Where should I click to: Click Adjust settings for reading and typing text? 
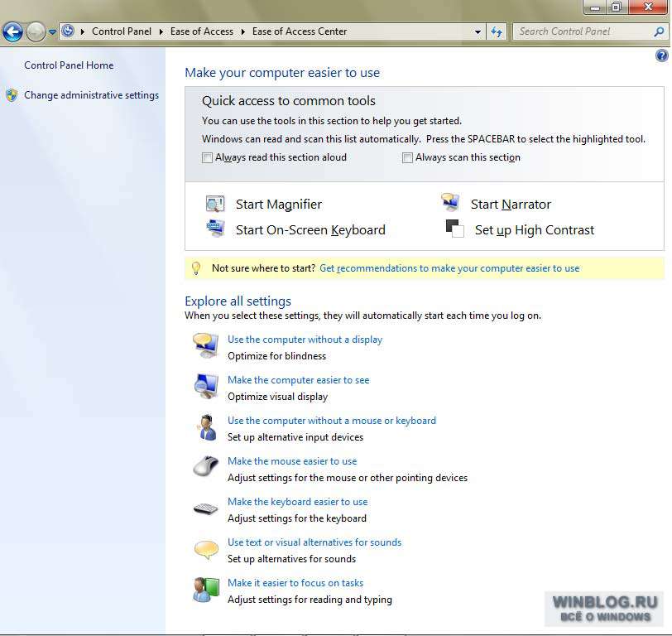pyautogui.click(x=310, y=600)
